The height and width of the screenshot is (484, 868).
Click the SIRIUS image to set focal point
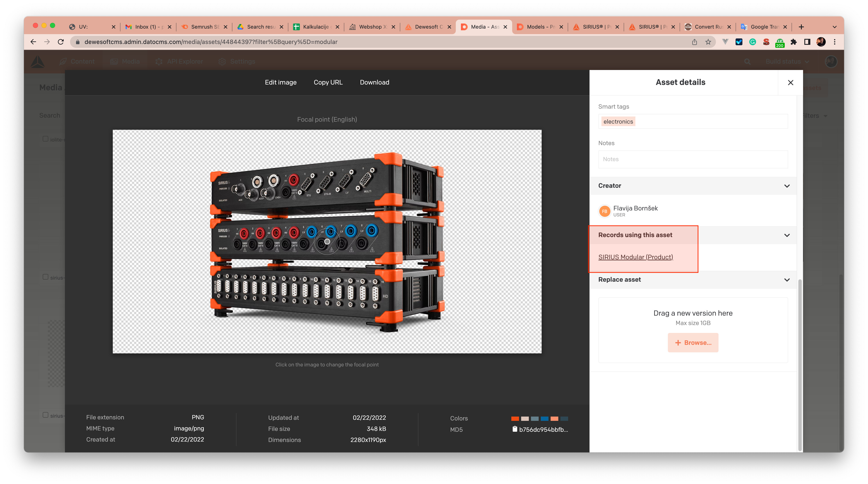pyautogui.click(x=327, y=241)
